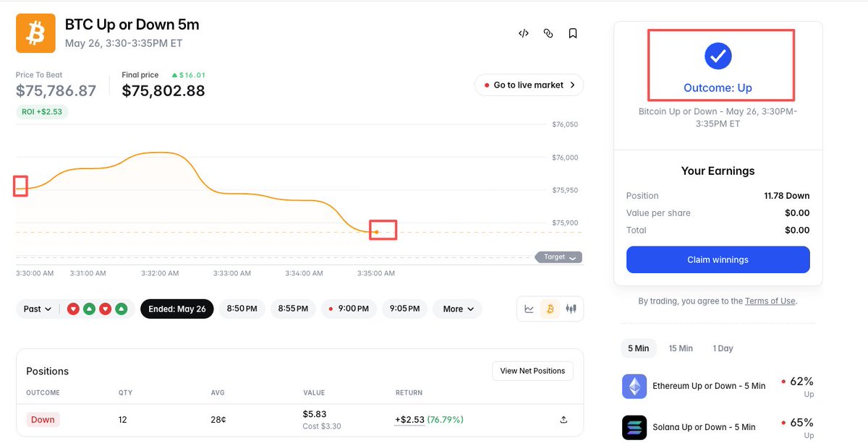Image resolution: width=868 pixels, height=443 pixels.
Task: Expand the Target tag on chart
Action: click(558, 257)
